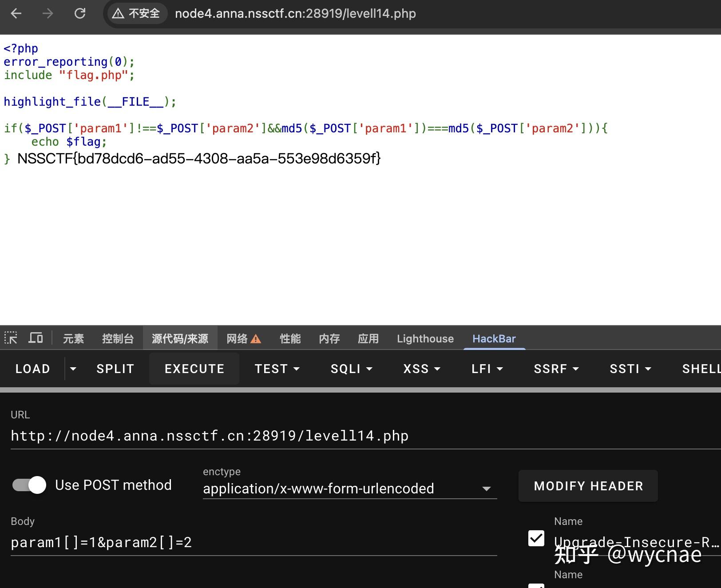Image resolution: width=721 pixels, height=588 pixels.
Task: Open the SQLI payloads menu
Action: pyautogui.click(x=351, y=369)
